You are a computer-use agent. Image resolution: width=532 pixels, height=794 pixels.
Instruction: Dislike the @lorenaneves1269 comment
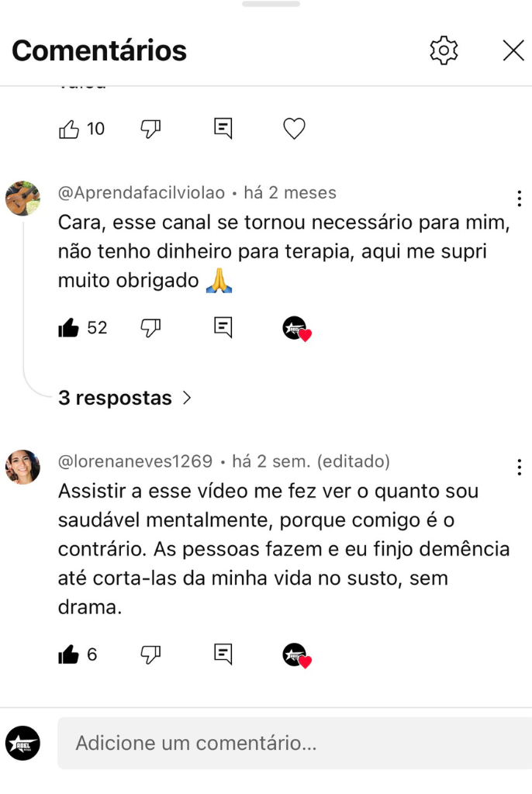pos(150,655)
